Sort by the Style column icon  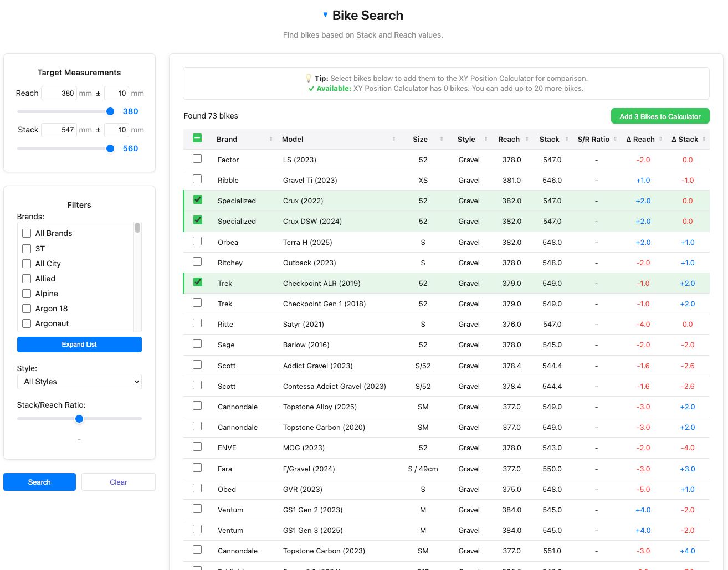[486, 139]
